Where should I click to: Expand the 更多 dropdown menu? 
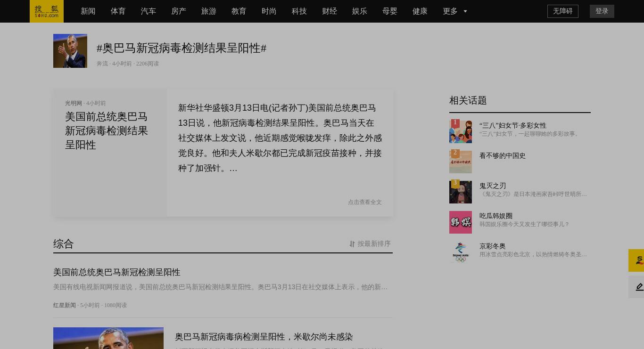pos(455,11)
